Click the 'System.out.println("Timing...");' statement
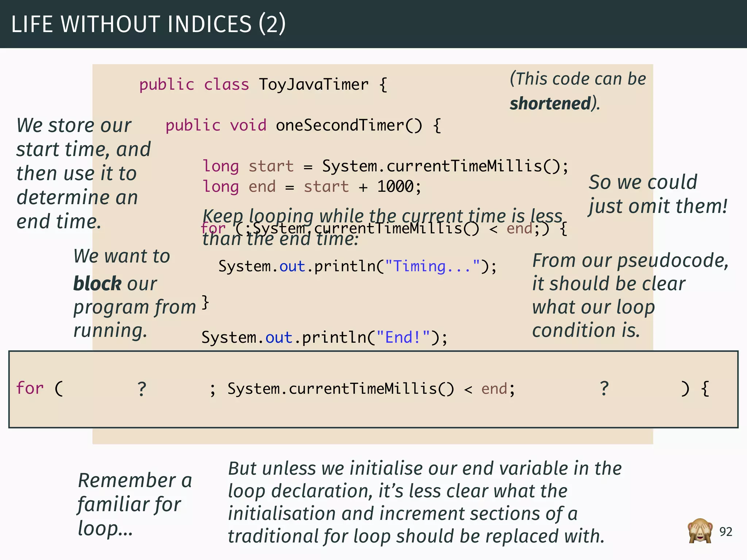Screen dimensions: 747x560 pyautogui.click(x=357, y=266)
